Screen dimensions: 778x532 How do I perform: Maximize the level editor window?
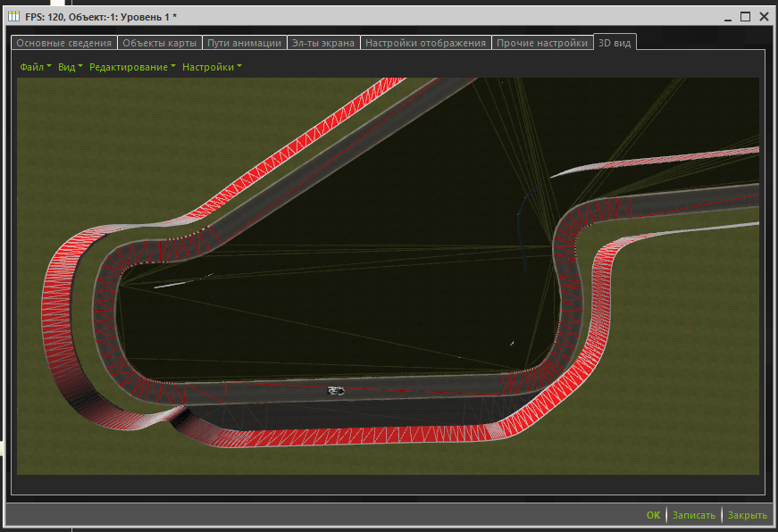pyautogui.click(x=745, y=16)
